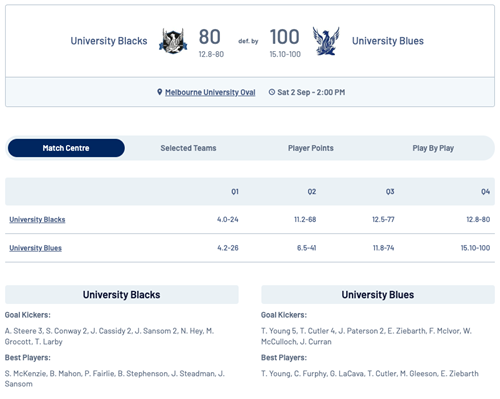This screenshot has width=500, height=399.
Task: Switch to the Selected Teams tab
Action: click(188, 148)
